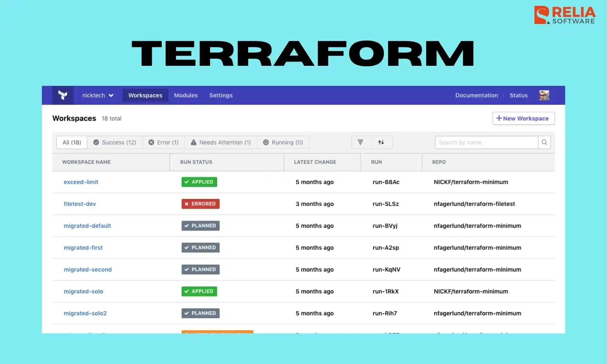Open the exceed-limit workspace

(81, 182)
